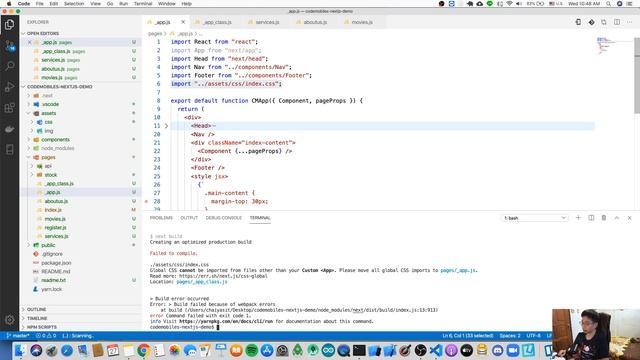Close _app.js in Open Editors list
The width and height of the screenshot is (640, 360).
click(x=29, y=42)
